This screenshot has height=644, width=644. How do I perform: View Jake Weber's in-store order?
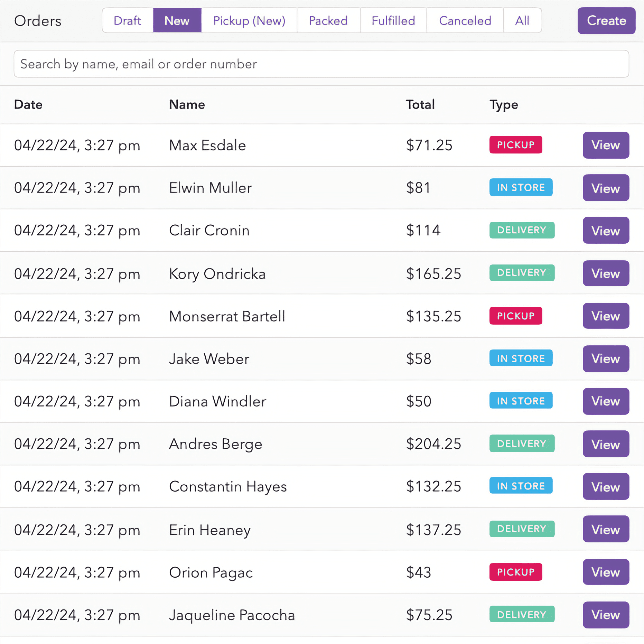tap(606, 359)
